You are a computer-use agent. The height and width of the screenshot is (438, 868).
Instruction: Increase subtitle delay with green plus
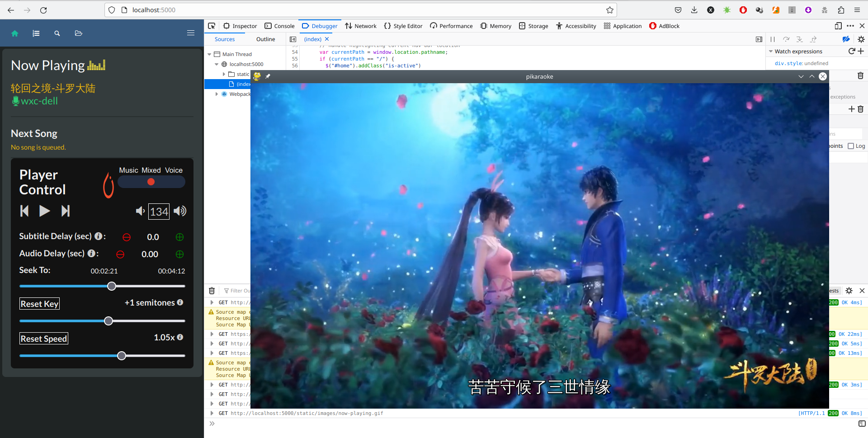(179, 237)
